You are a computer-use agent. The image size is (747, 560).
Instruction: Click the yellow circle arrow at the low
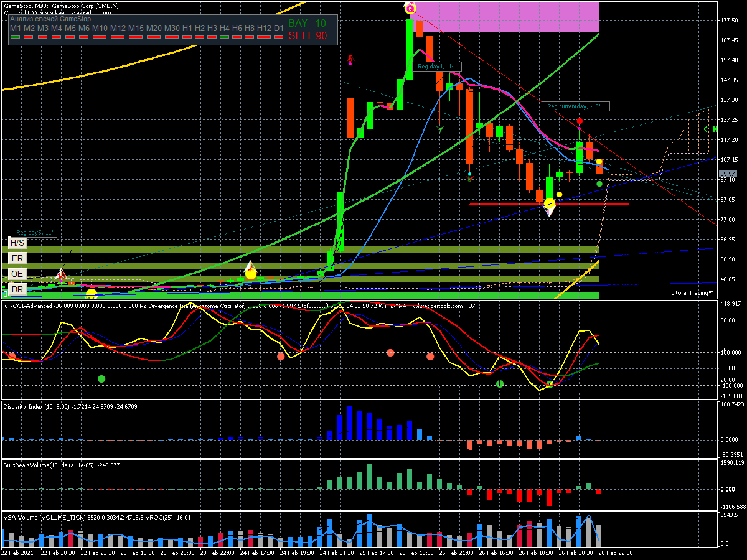pyautogui.click(x=549, y=204)
